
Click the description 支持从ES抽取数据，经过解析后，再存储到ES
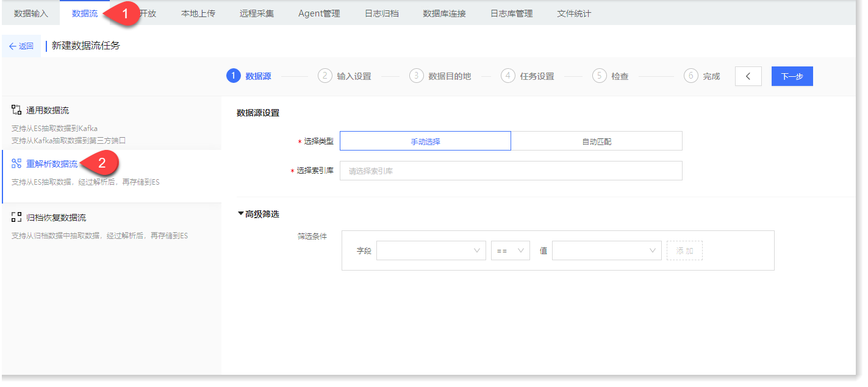pyautogui.click(x=85, y=182)
